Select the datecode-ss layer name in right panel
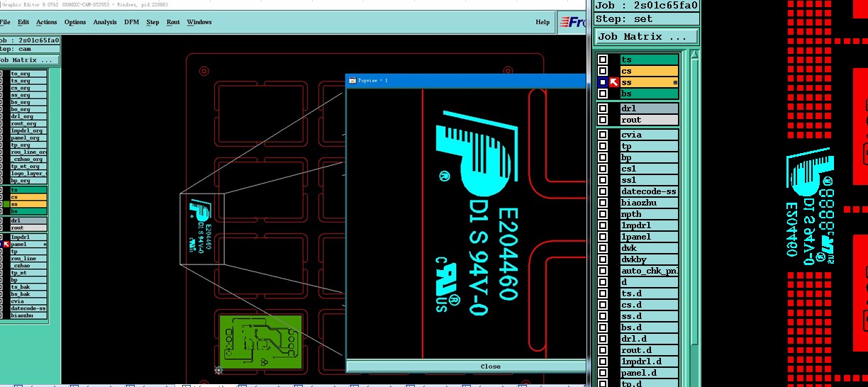 [649, 191]
